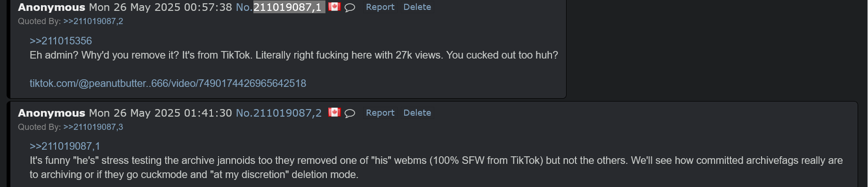The image size is (868, 187).
Task: Click the Canada flag icon on post 211019087,1
Action: tap(334, 7)
